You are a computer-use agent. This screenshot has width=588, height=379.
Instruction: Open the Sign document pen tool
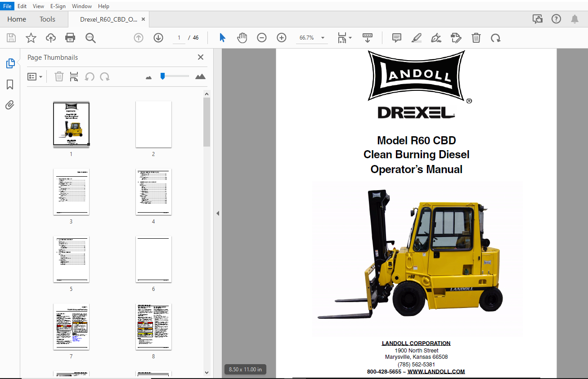pos(436,38)
